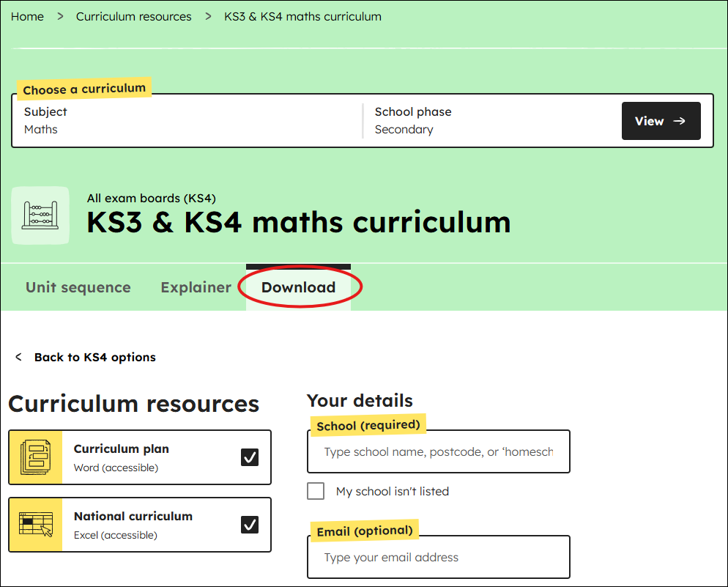Viewport: 728px width, 587px height.
Task: Uncheck the National curriculum resource
Action: point(250,524)
